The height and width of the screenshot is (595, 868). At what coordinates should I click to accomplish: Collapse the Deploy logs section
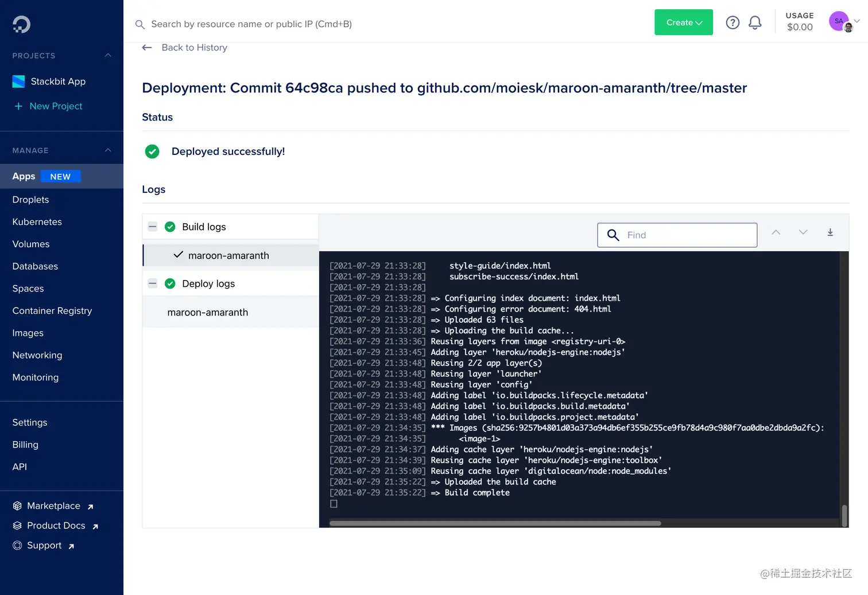click(153, 283)
